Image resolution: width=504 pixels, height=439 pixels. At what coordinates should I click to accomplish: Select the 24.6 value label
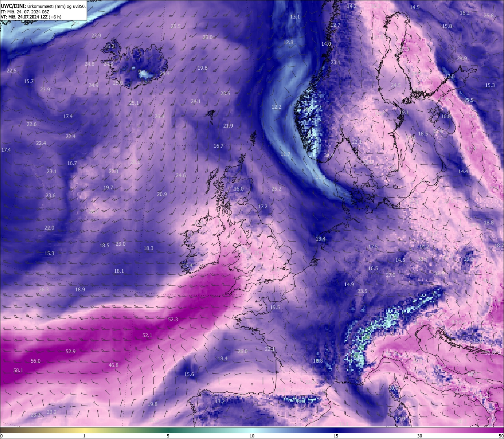tap(181, 176)
